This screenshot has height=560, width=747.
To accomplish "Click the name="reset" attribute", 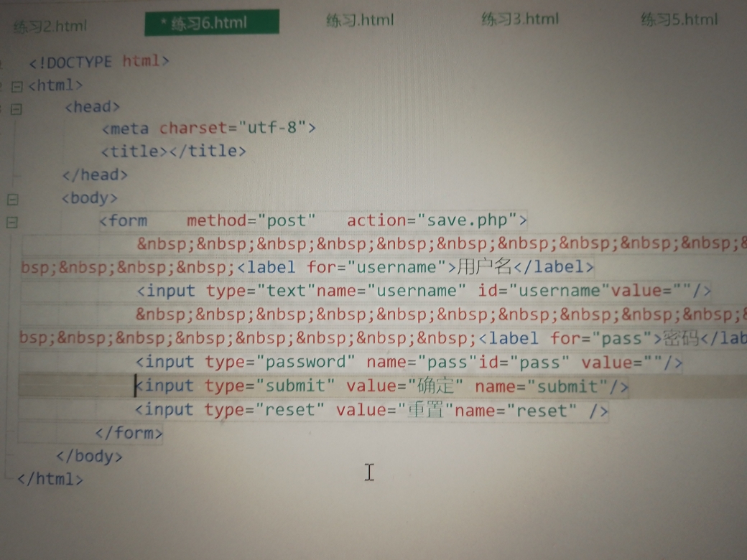I will pos(516,410).
